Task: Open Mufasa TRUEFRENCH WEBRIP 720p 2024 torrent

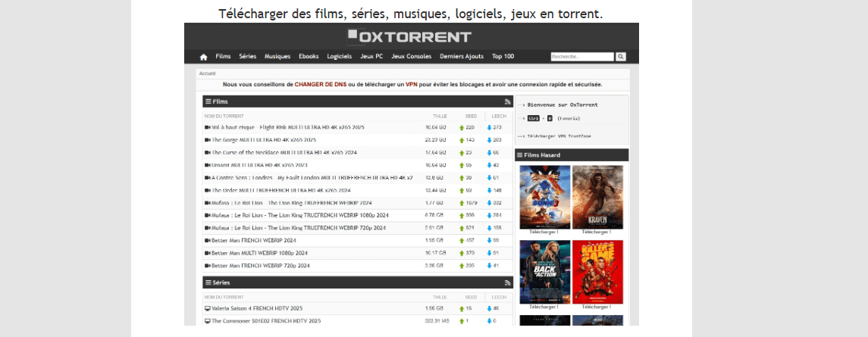Action: point(299,228)
